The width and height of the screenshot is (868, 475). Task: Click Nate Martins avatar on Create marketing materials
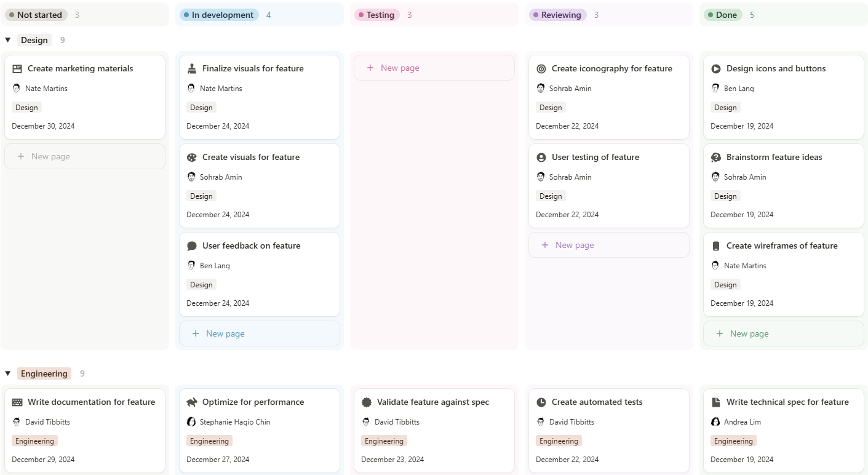coord(17,89)
